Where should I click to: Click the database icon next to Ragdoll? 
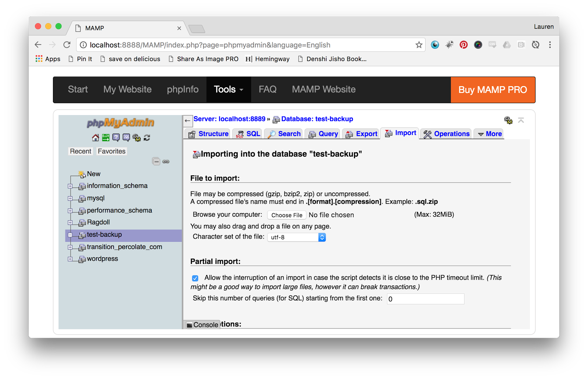[82, 223]
